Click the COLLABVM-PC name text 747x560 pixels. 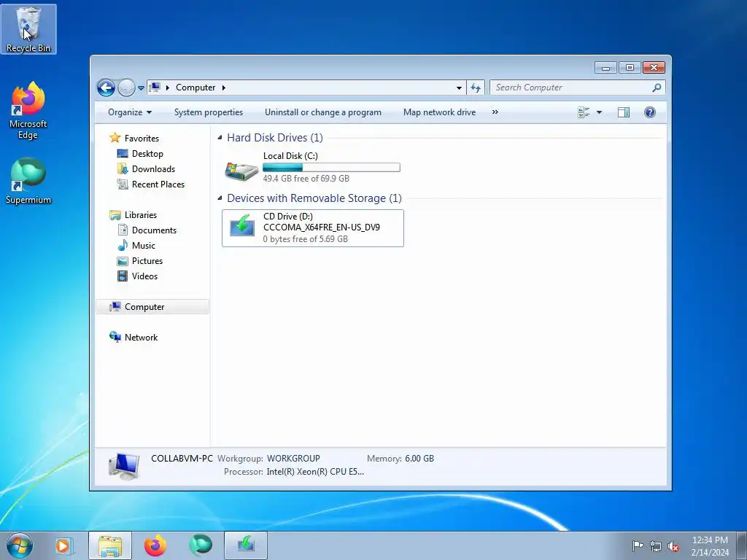[182, 459]
